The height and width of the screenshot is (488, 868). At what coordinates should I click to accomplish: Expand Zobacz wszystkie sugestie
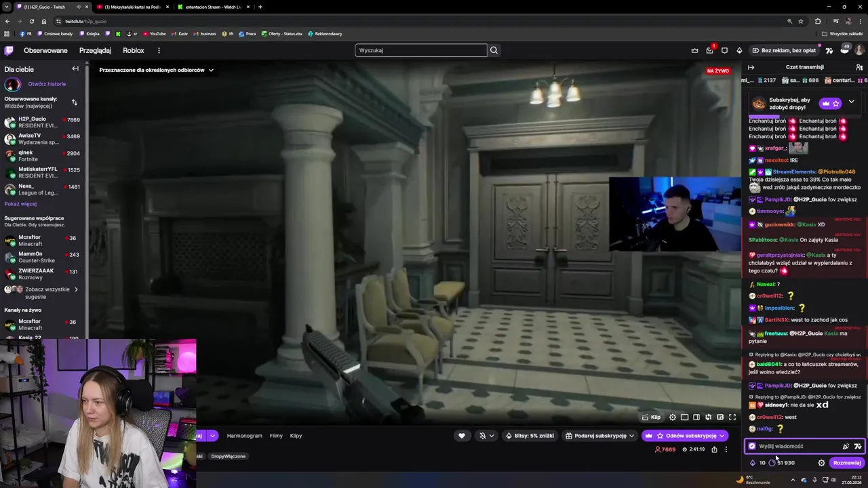coord(43,293)
